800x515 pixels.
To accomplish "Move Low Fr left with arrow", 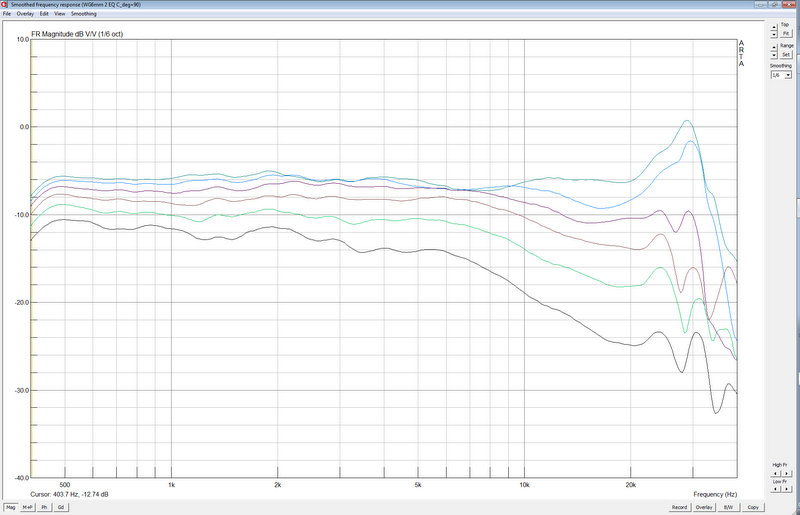I will [775, 489].
